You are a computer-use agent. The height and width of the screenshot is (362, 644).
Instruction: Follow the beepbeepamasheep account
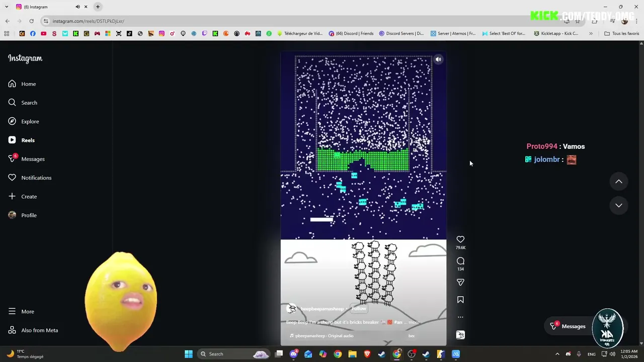point(359,309)
